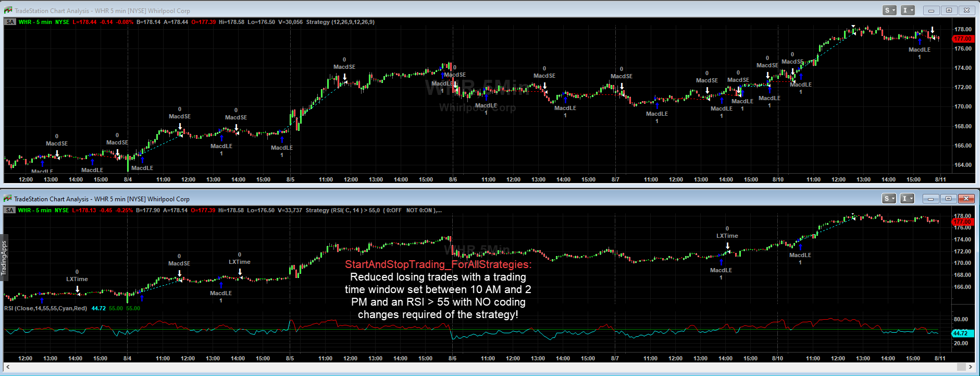980x376 pixels.
Task: Open the I dropdown in RSI strategy chart window
Action: [908, 198]
